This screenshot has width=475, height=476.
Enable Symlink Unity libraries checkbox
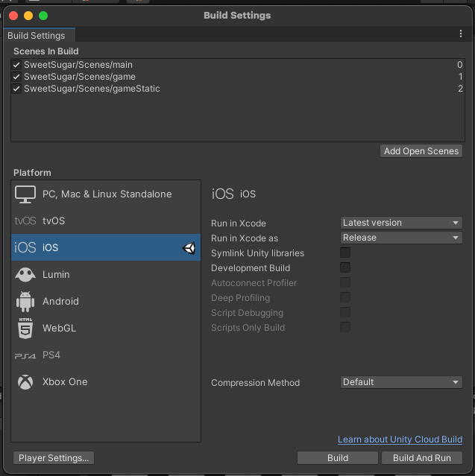345,253
